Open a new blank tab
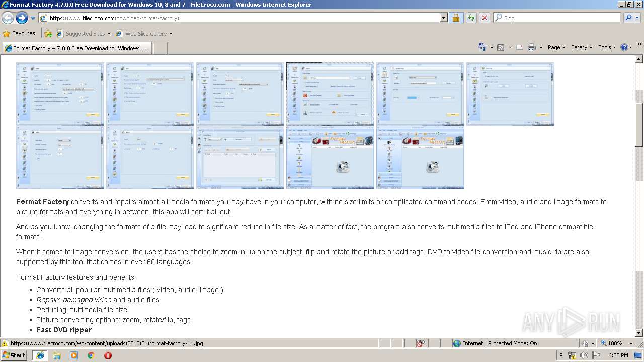 (159, 48)
